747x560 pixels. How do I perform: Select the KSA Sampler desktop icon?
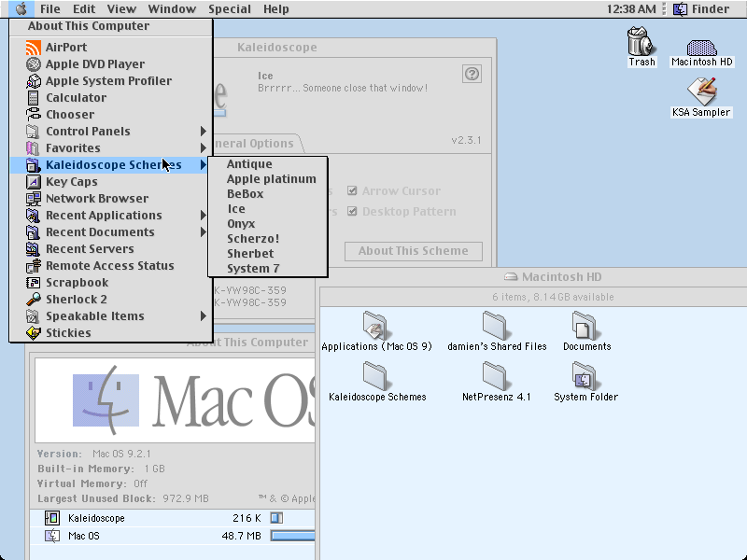pos(701,91)
